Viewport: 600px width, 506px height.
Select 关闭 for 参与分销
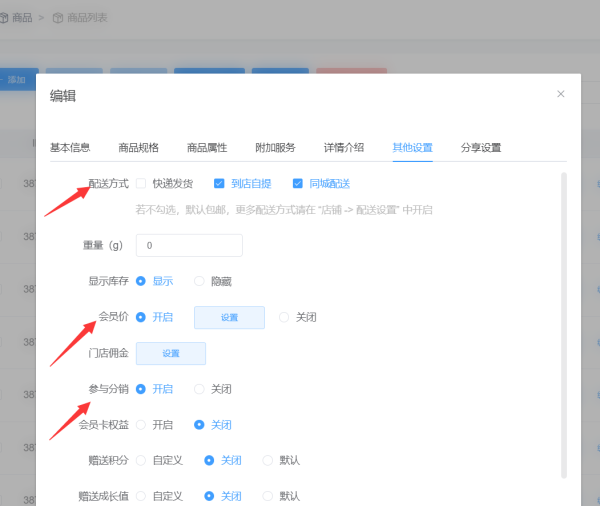click(x=200, y=389)
